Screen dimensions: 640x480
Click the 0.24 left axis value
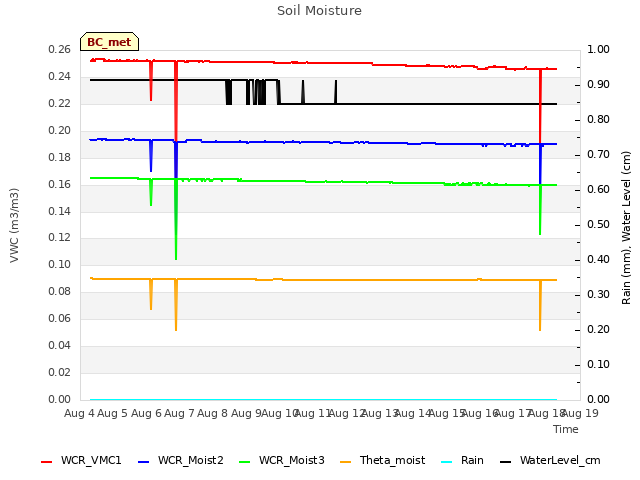pyautogui.click(x=60, y=76)
